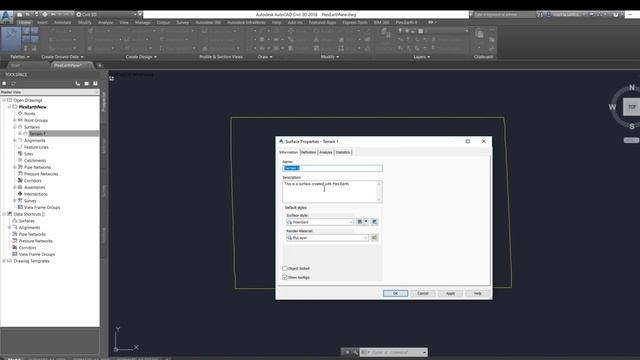This screenshot has width=640, height=360.
Task: Click the Catchments tree icon
Action: tap(20, 160)
